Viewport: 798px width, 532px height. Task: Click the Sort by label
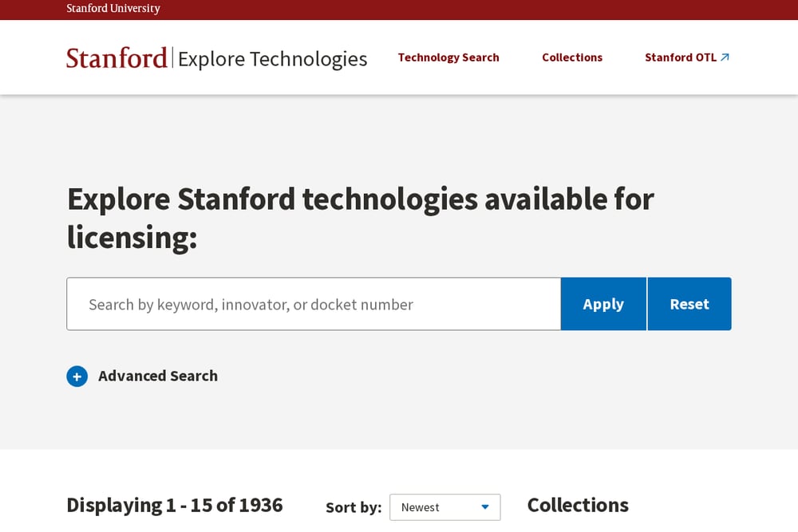(x=354, y=507)
